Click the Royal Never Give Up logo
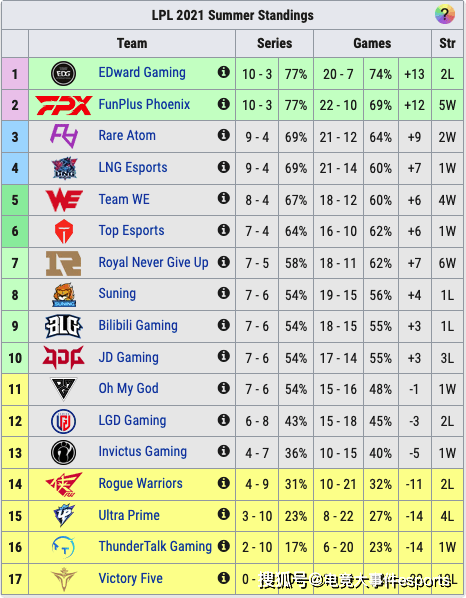The image size is (466, 598). click(63, 263)
